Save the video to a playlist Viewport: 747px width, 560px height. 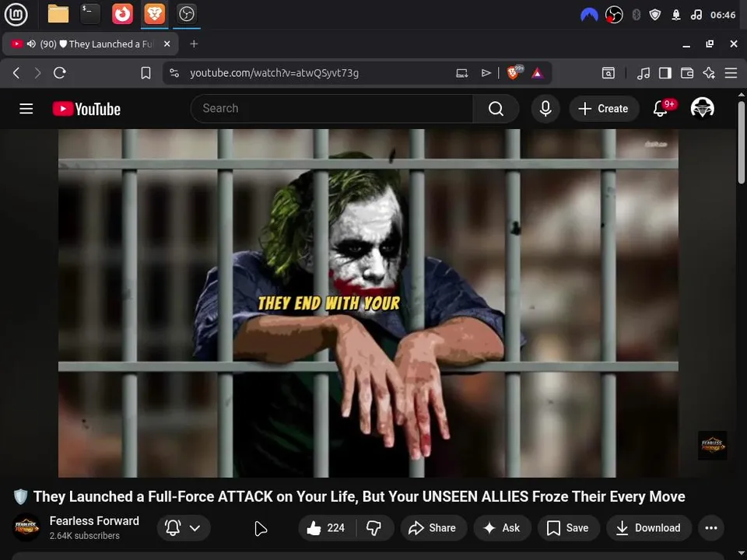[568, 527]
